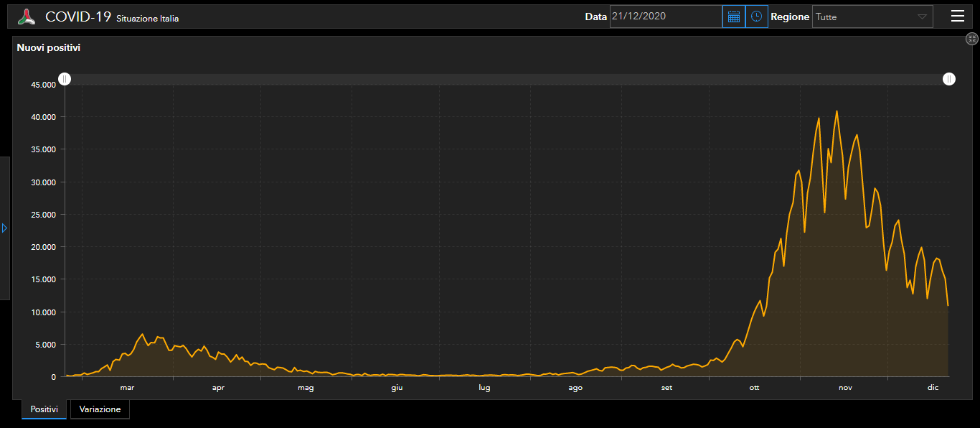Click the Data field showing 21/12/2020

coord(665,17)
